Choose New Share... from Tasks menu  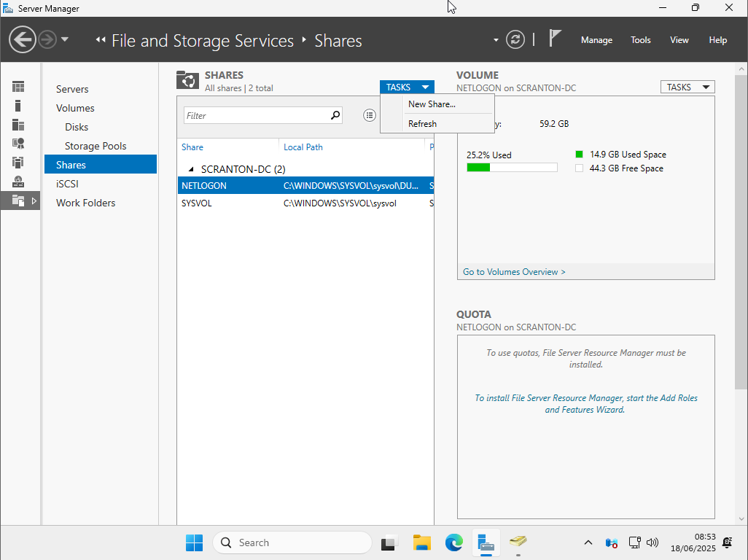click(432, 104)
